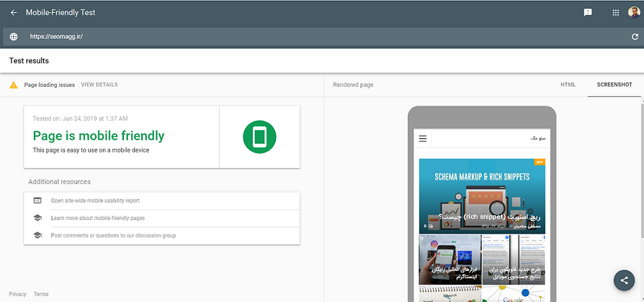The height and width of the screenshot is (302, 644).
Task: Click the blue share floating button
Action: 624,280
